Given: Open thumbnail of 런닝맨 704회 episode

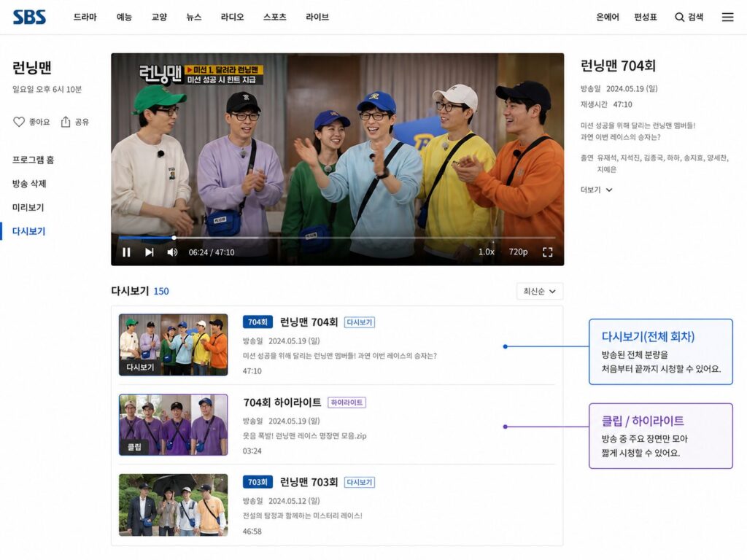Looking at the screenshot, I should (x=174, y=345).
